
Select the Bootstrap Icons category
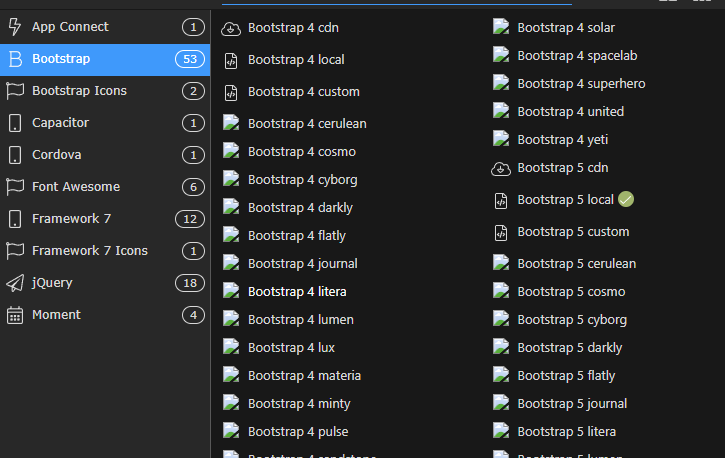tap(105, 91)
